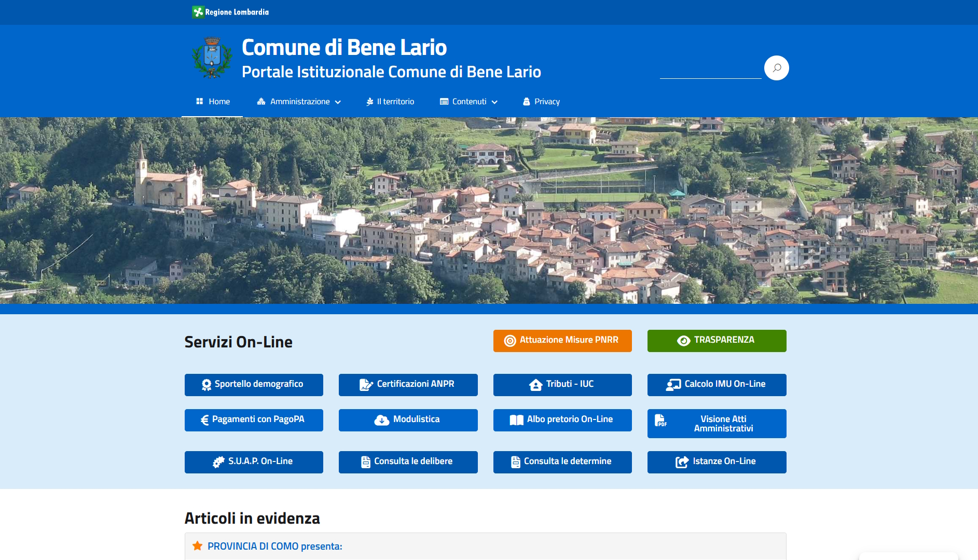Click the document icon on Consulta le delibere
This screenshot has height=560, width=978.
click(x=366, y=462)
